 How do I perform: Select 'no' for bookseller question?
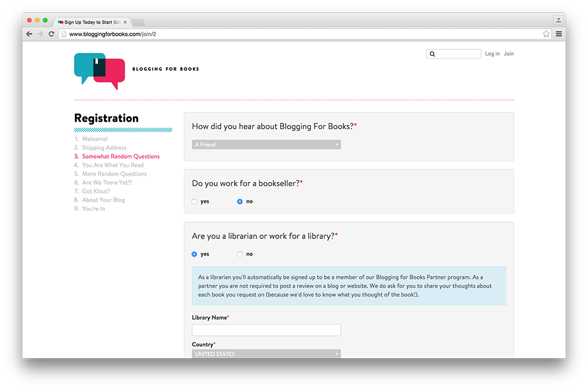pyautogui.click(x=240, y=201)
